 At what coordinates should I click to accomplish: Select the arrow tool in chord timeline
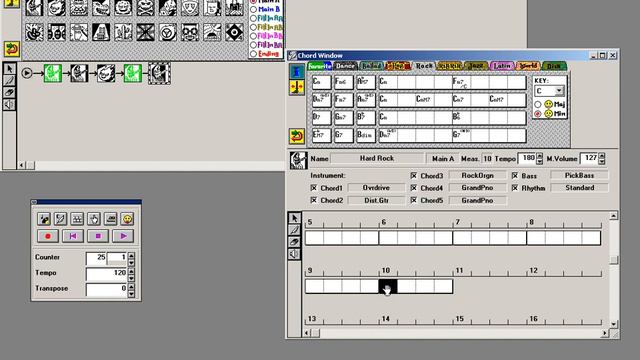coord(294,218)
